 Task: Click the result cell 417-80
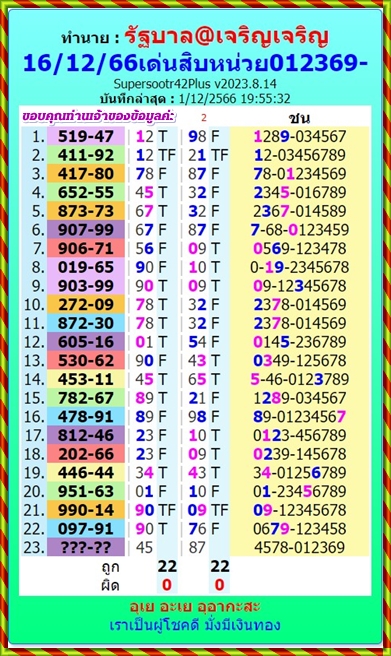[x=86, y=174]
